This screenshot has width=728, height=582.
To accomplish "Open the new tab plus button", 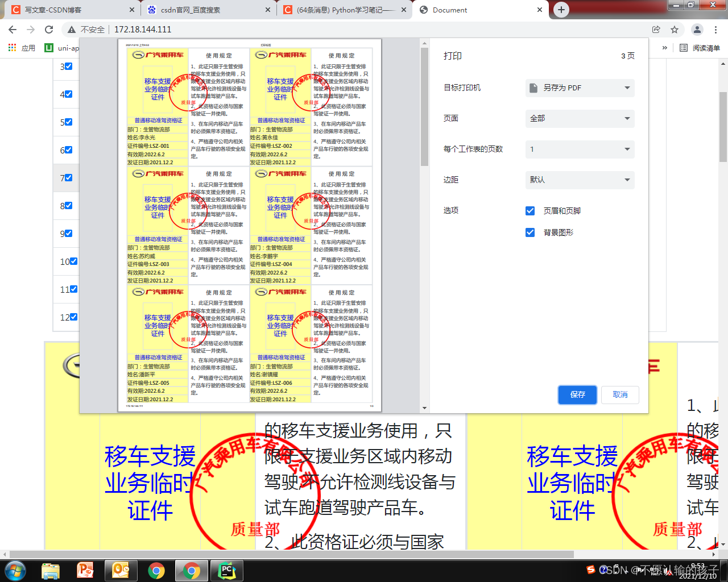I will point(561,10).
